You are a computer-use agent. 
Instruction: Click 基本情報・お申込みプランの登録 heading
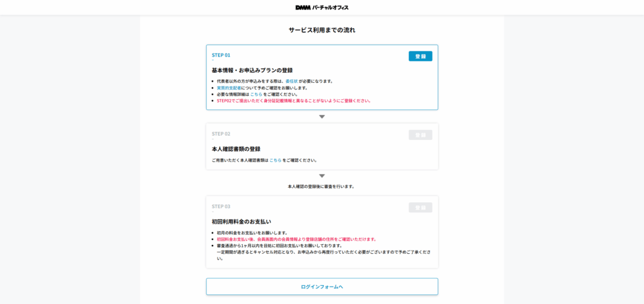click(252, 70)
